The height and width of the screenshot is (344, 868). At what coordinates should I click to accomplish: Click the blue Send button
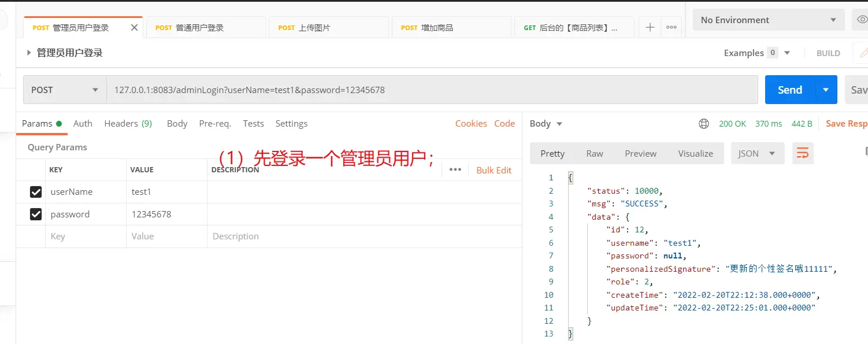coord(790,90)
